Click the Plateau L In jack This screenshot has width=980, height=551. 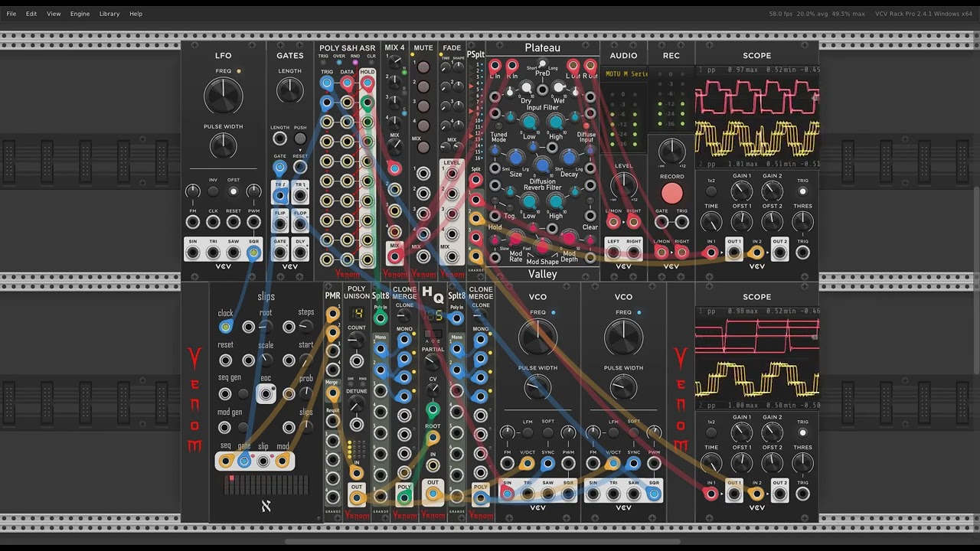tap(495, 67)
